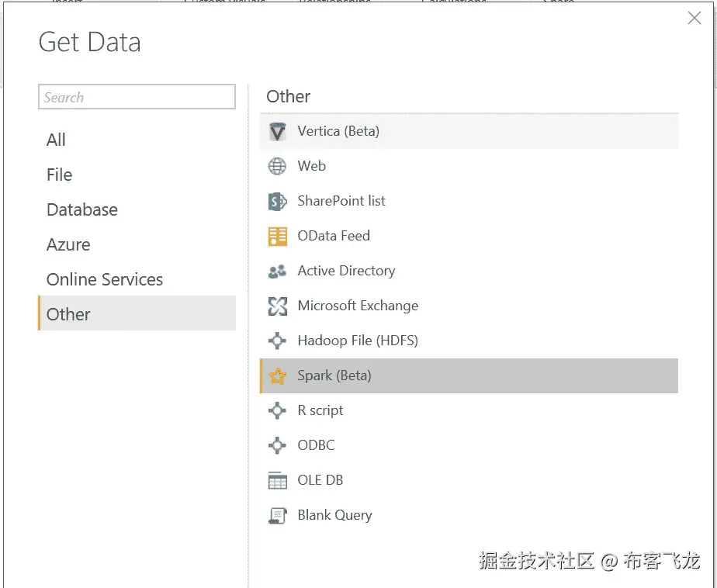Click the Web globe icon
This screenshot has height=588, width=717.
pyautogui.click(x=277, y=166)
